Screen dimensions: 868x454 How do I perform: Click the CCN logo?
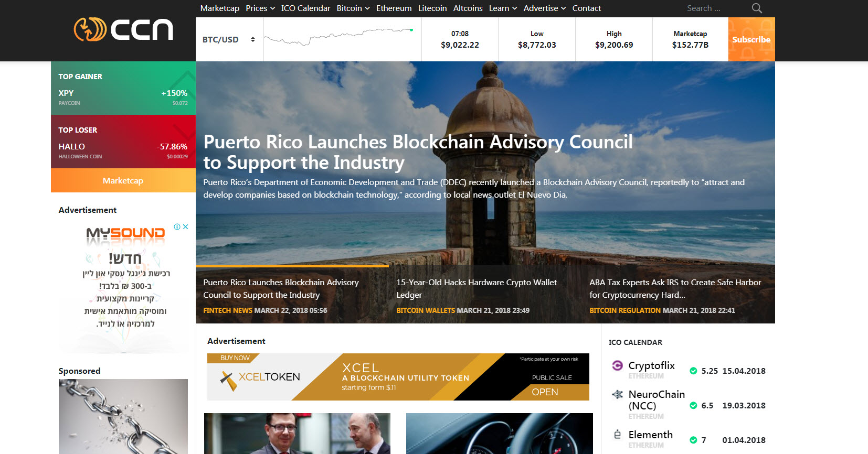[x=123, y=29]
